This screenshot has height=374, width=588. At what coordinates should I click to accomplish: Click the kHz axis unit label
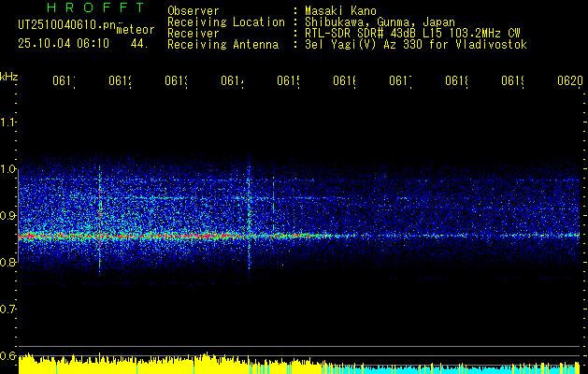click(9, 77)
